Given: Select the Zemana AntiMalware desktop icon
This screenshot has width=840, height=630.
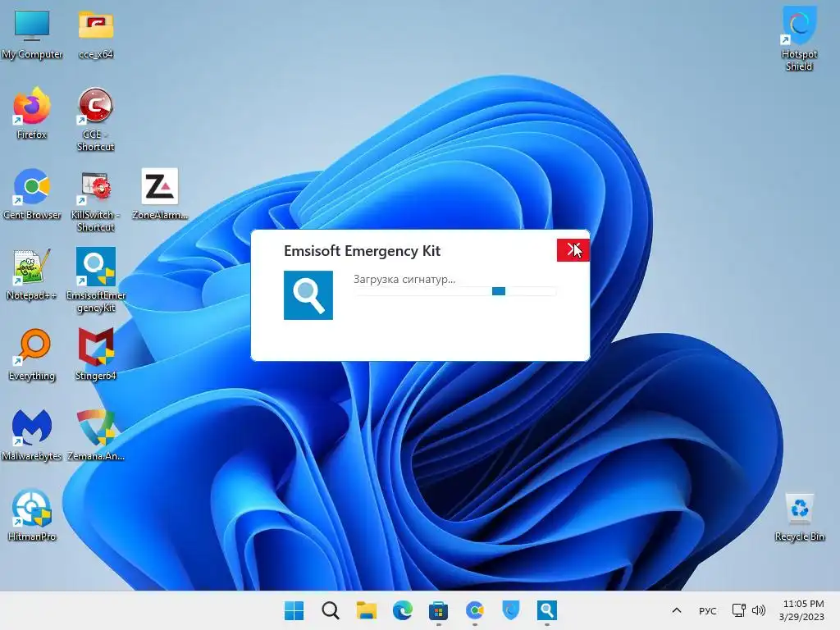Looking at the screenshot, I should [x=96, y=435].
